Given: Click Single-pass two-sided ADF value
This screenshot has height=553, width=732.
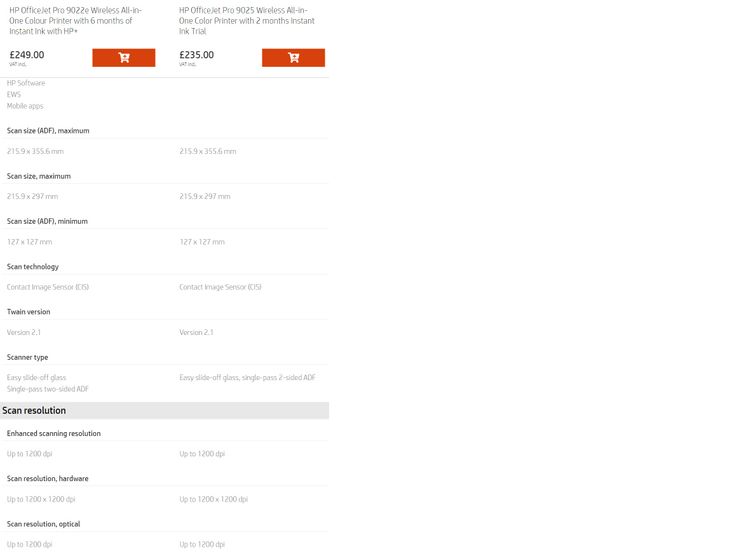Looking at the screenshot, I should point(48,389).
